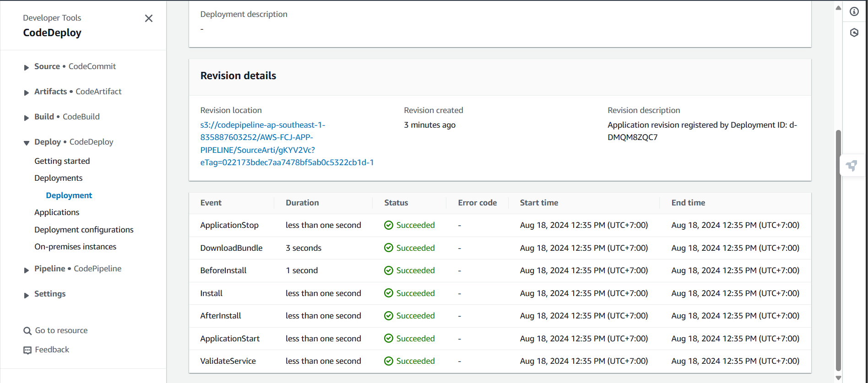The width and height of the screenshot is (868, 383).
Task: Go to Deployments list
Action: pyautogui.click(x=58, y=178)
